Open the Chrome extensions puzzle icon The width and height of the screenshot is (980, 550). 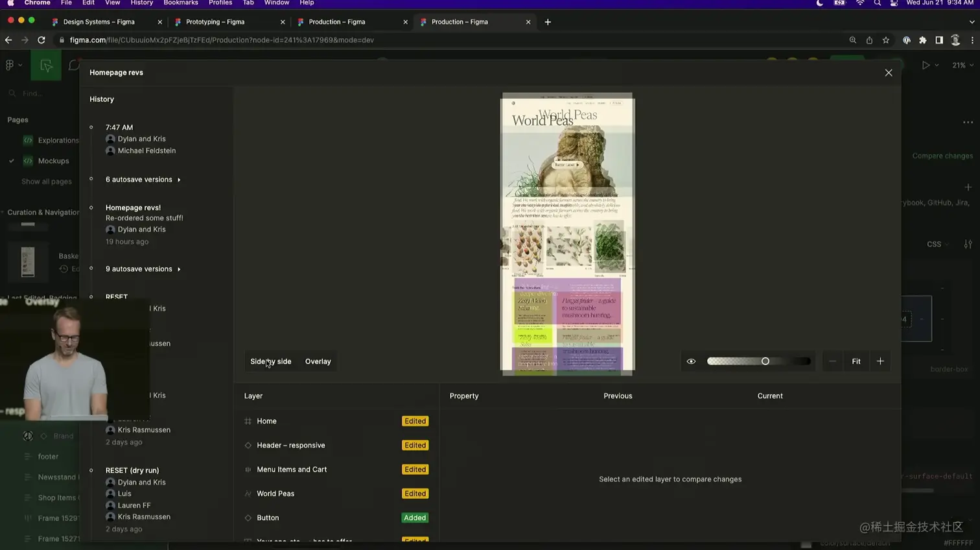pos(923,40)
